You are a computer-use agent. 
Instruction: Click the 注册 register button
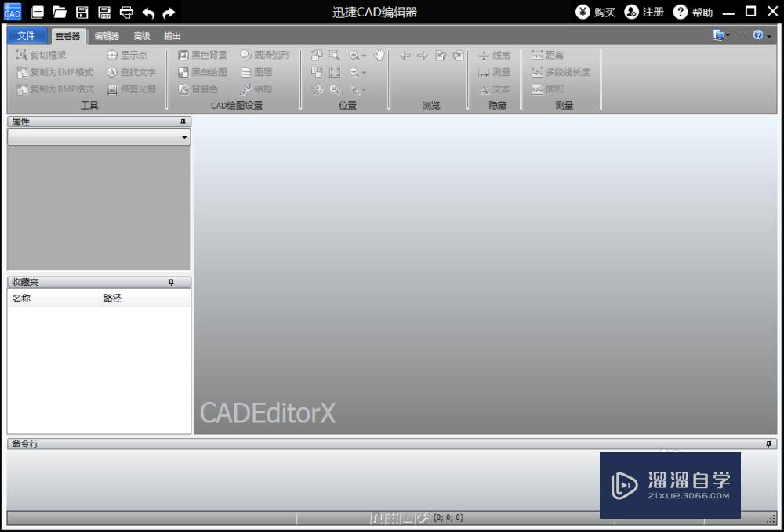pyautogui.click(x=644, y=12)
